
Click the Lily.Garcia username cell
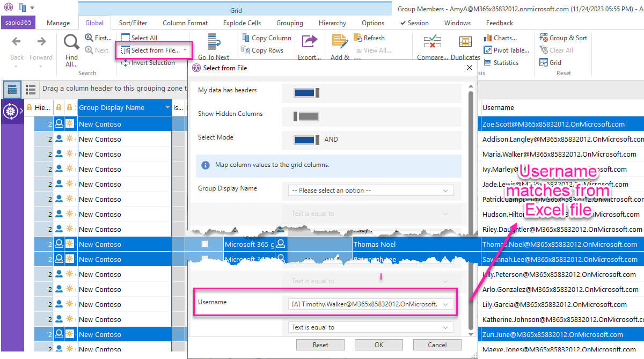(562, 304)
